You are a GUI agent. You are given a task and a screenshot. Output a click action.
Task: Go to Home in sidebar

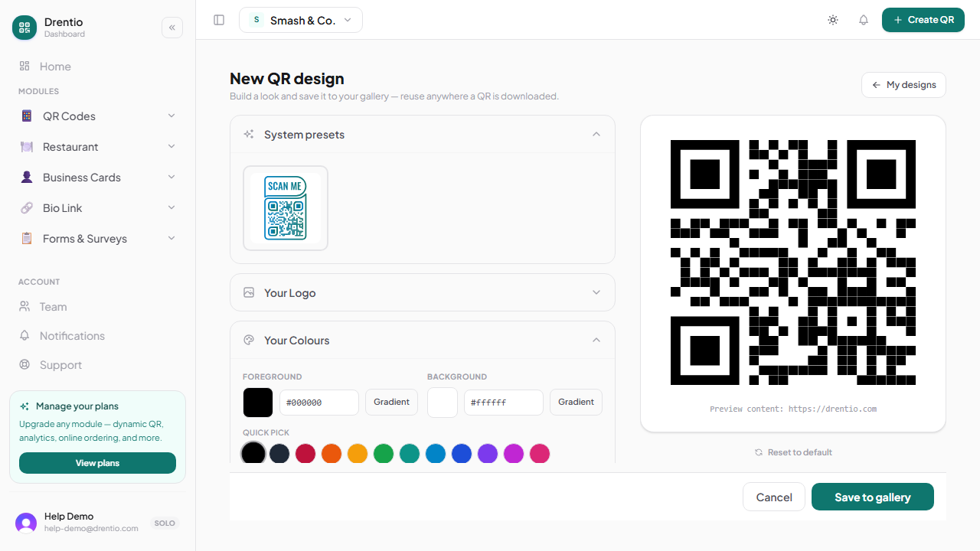click(98, 67)
